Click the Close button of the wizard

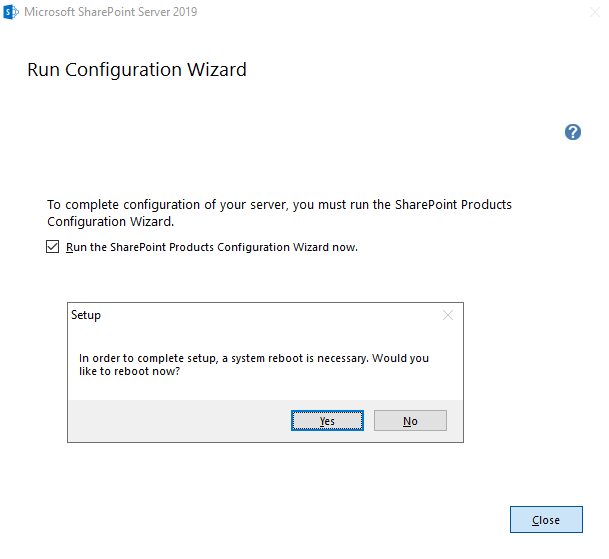546,520
